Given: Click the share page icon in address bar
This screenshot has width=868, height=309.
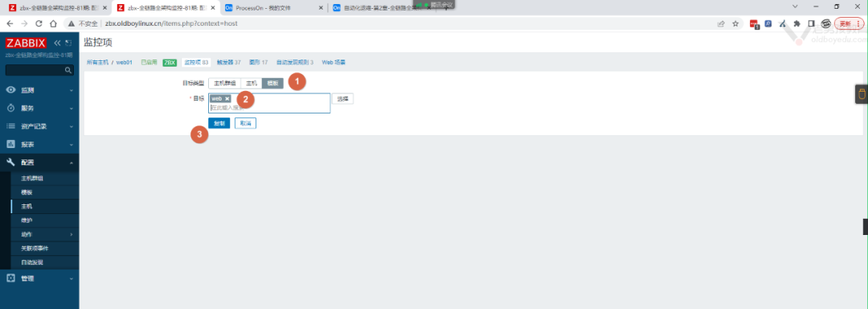Looking at the screenshot, I should (721, 24).
